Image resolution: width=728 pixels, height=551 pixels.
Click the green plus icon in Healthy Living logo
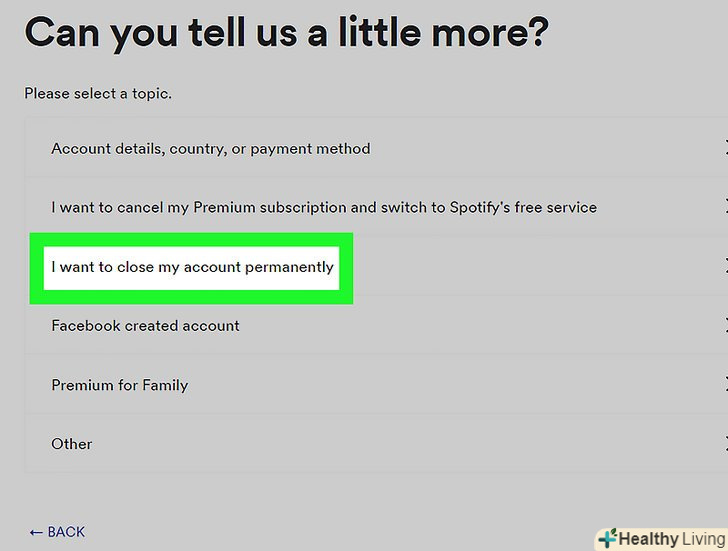coord(607,539)
